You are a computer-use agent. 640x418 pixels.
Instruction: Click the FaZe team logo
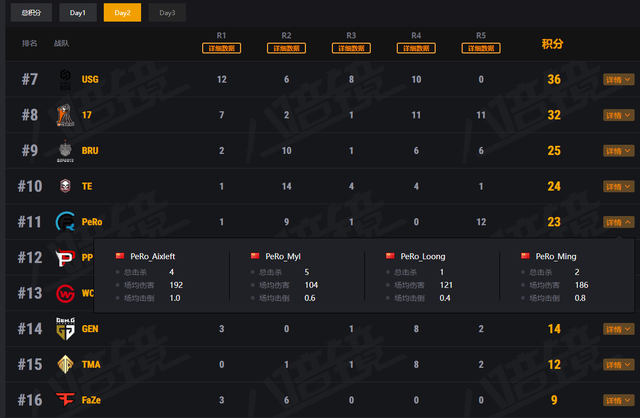(65, 399)
